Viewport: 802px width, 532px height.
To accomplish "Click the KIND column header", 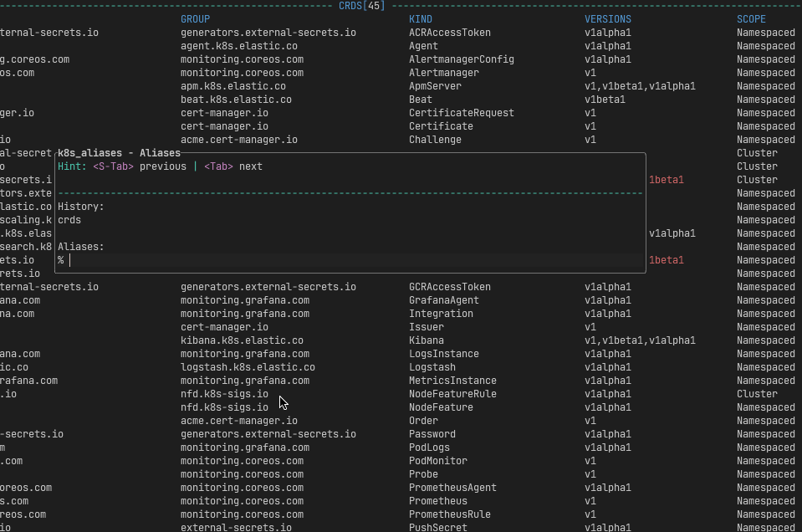I will 421,19.
